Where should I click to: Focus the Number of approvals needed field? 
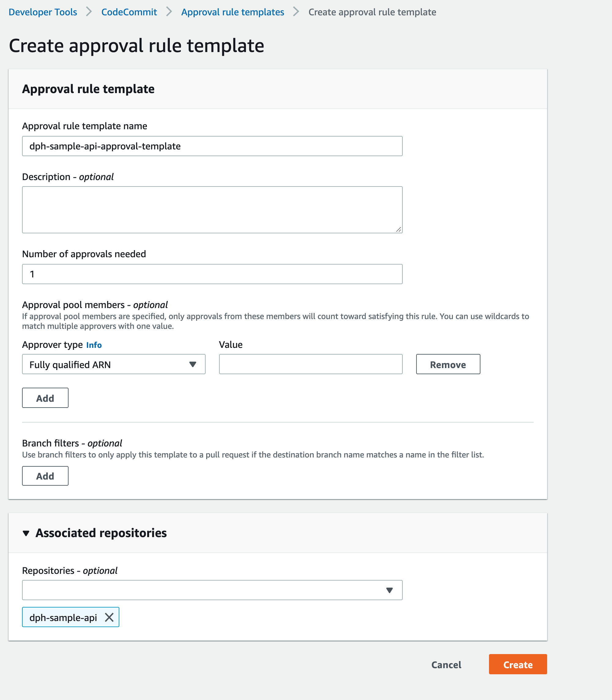[212, 274]
